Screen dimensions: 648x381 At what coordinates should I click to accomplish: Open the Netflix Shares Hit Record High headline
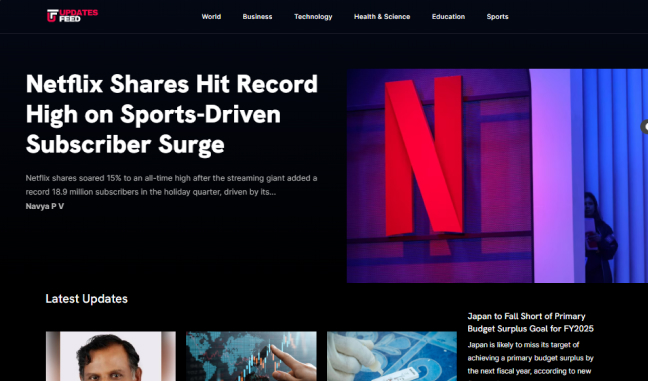[172, 114]
